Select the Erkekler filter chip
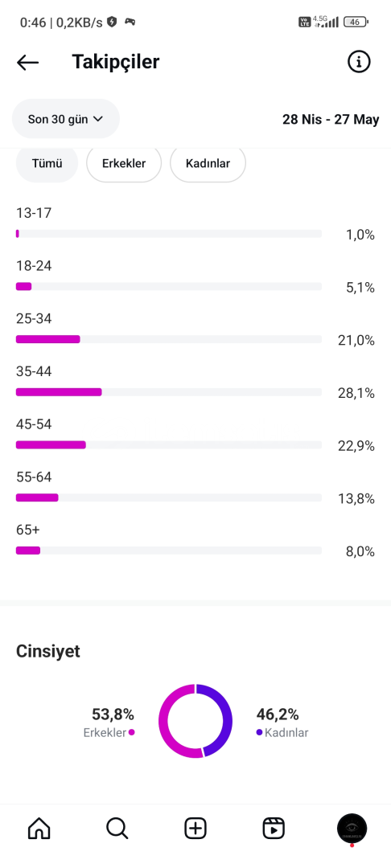391x868 pixels. (124, 164)
